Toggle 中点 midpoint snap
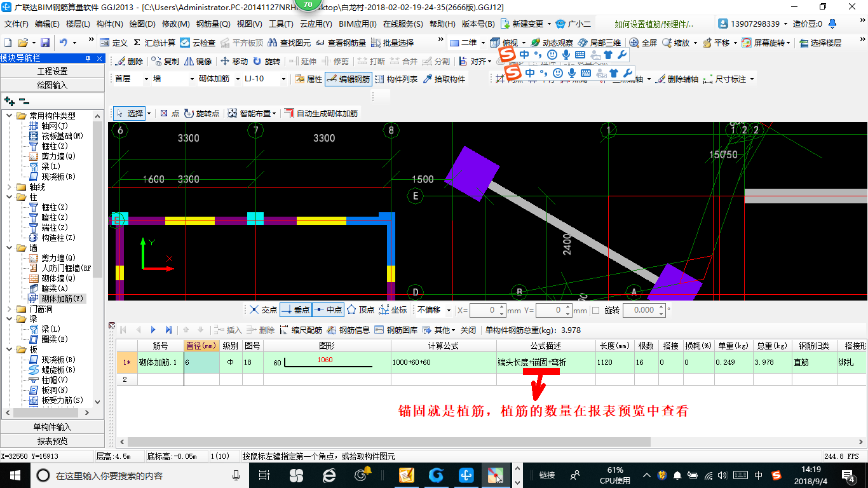 [328, 310]
